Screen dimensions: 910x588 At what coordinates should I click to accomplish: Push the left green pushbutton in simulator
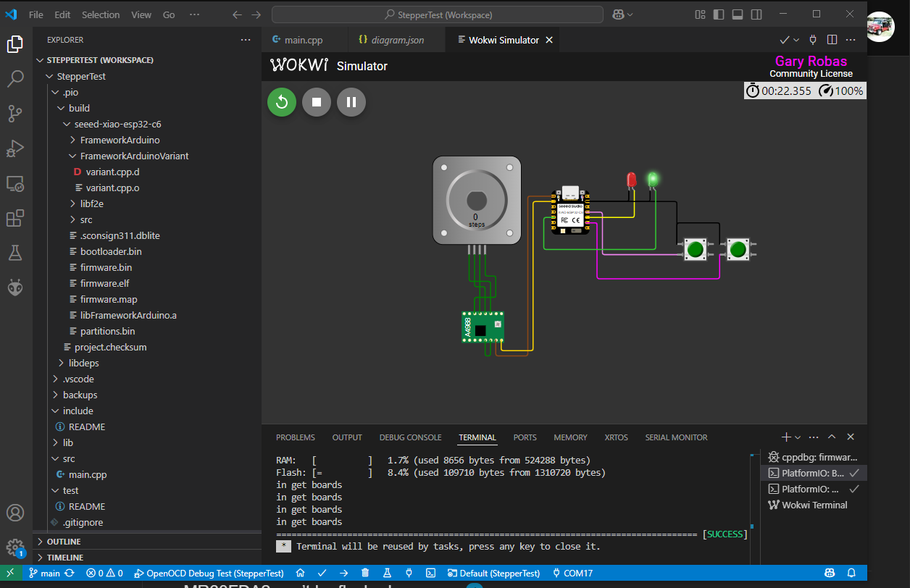click(696, 250)
